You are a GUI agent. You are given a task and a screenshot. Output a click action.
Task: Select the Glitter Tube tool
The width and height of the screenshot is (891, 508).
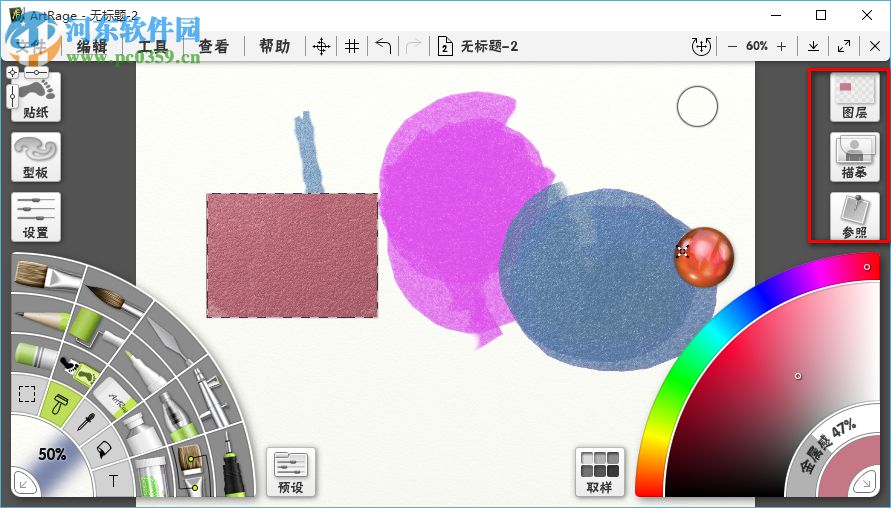coord(152,476)
